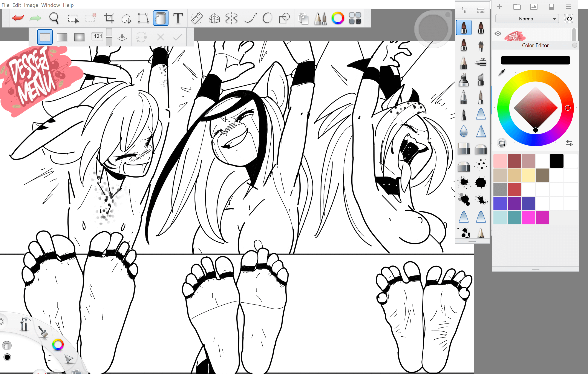588x374 pixels.
Task: Open the Window menu
Action: pyautogui.click(x=50, y=5)
